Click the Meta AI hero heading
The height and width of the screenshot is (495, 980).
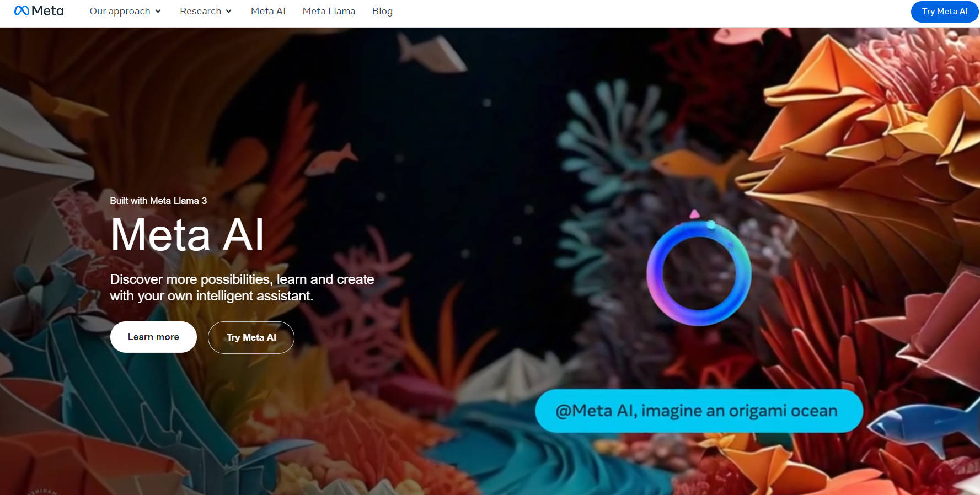point(188,235)
